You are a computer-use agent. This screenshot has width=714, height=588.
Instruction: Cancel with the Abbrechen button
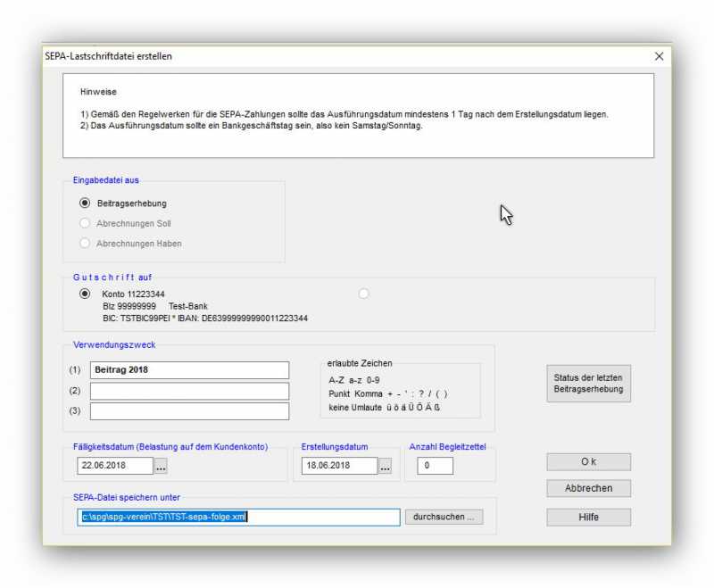[x=588, y=488]
